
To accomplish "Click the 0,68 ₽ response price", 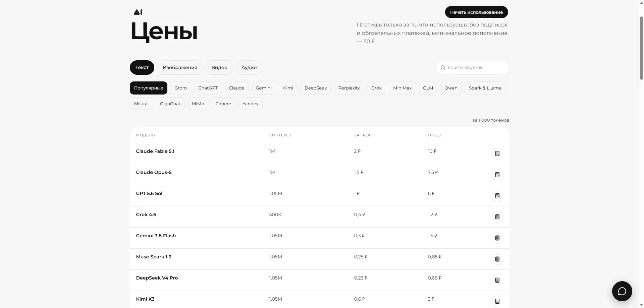I will tap(434, 278).
